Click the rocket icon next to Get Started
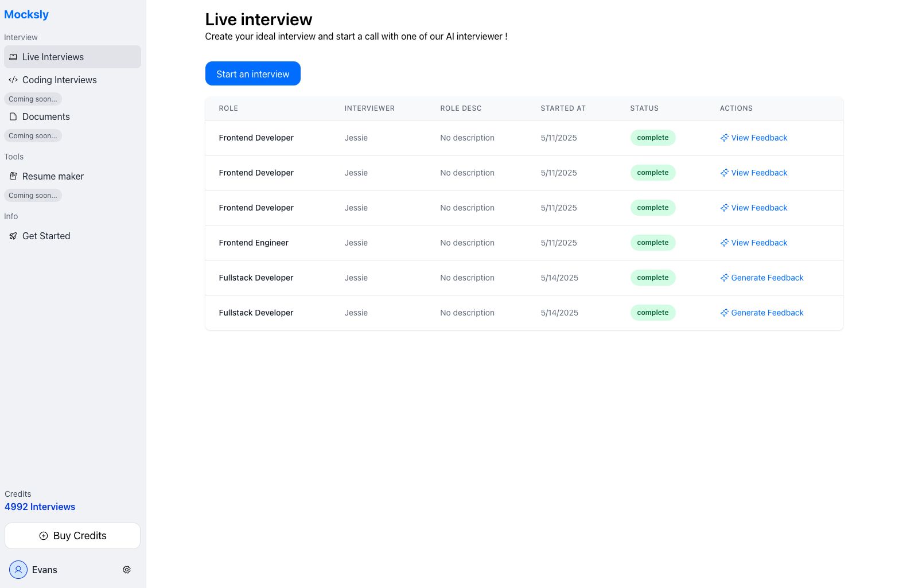The height and width of the screenshot is (588, 899). [x=13, y=236]
